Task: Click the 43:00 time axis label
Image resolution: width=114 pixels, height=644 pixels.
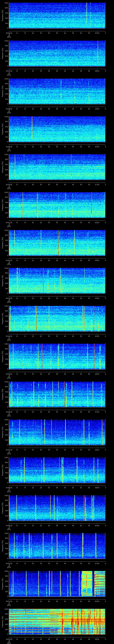Action: coord(97,261)
